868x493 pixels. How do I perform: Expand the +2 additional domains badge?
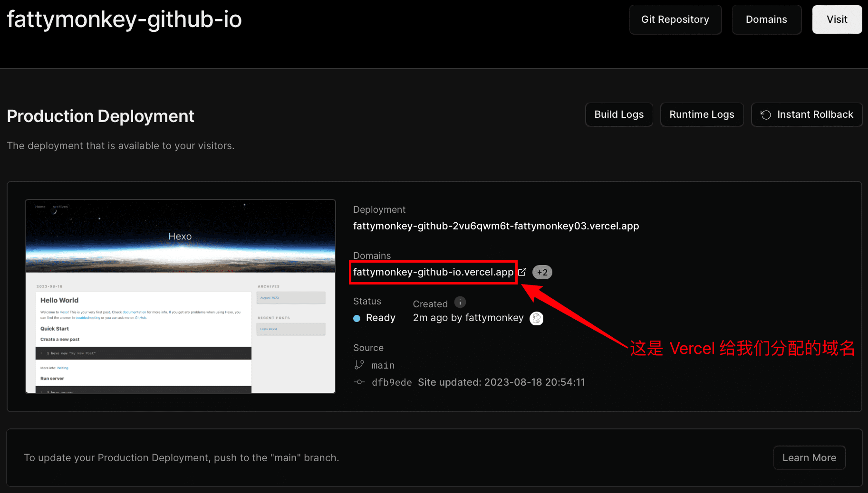(542, 272)
